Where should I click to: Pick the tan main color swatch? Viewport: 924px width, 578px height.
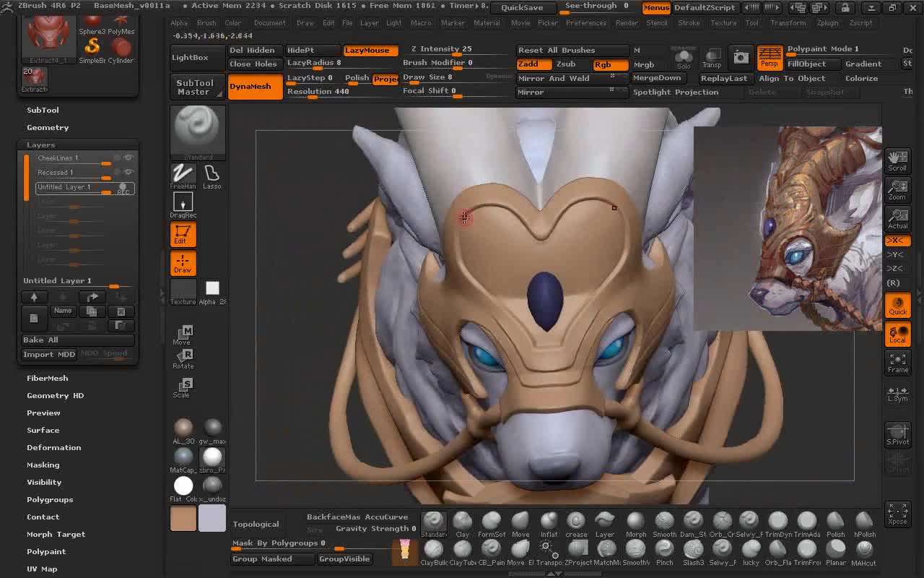[183, 518]
